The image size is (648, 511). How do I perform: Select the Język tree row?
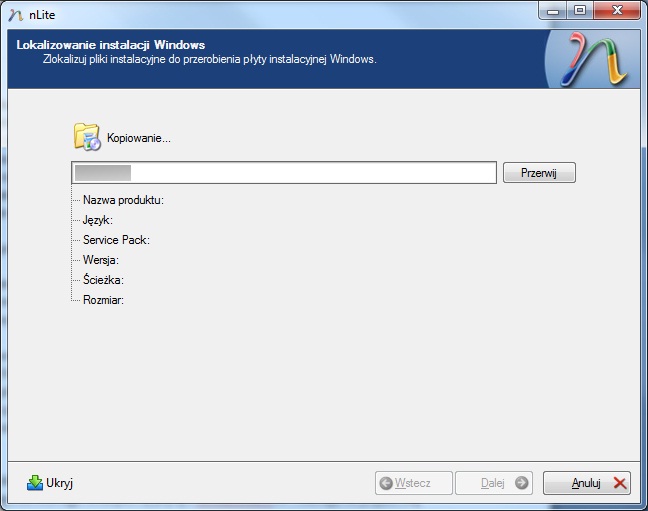point(98,220)
